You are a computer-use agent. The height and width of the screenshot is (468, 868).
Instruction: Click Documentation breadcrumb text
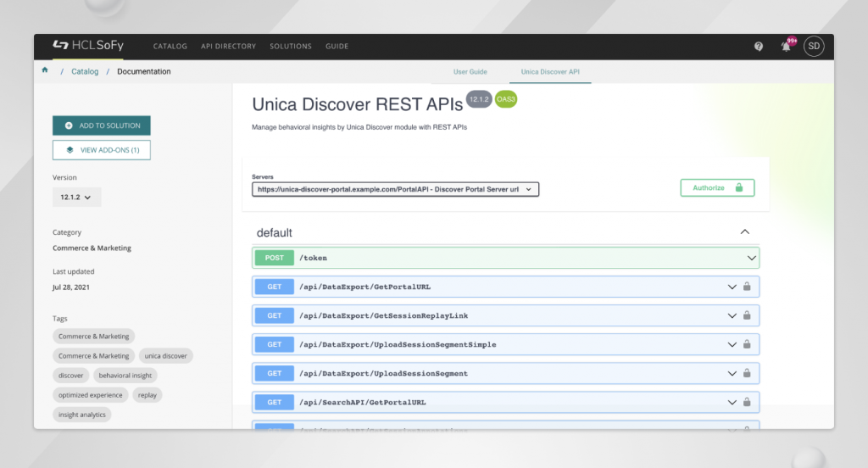coord(144,71)
